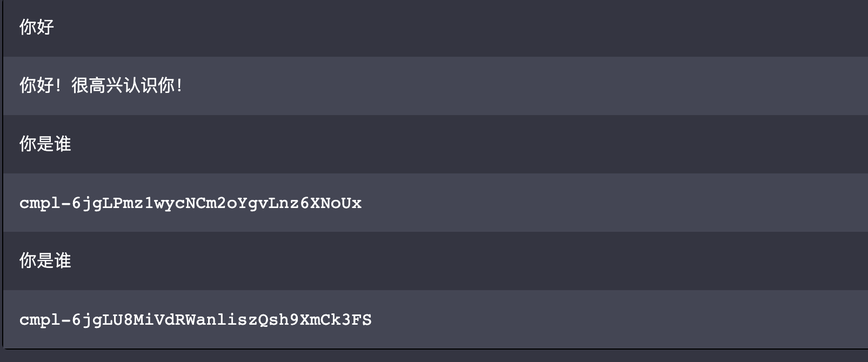Viewport: 868px width, 362px height.
Task: Click the first '你好' user message
Action: pos(37,27)
